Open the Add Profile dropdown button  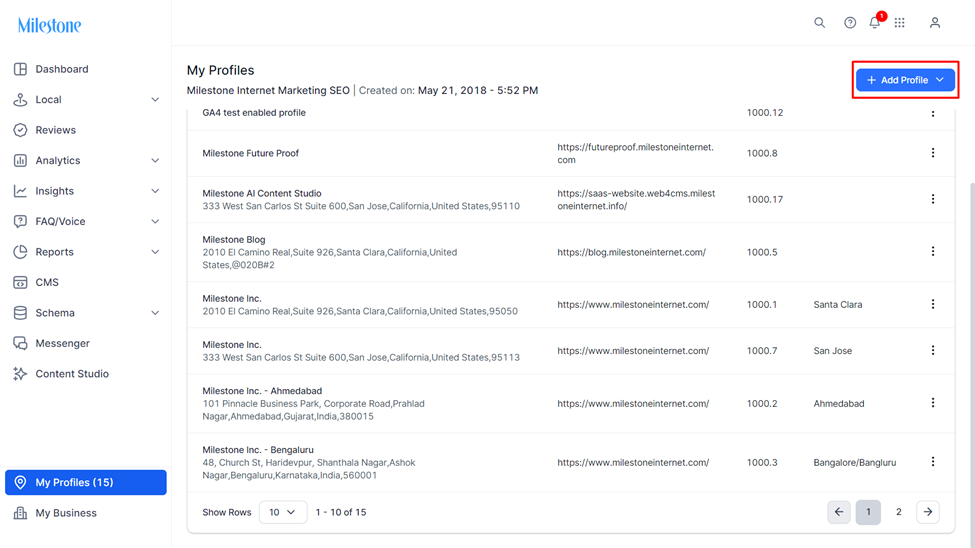905,80
